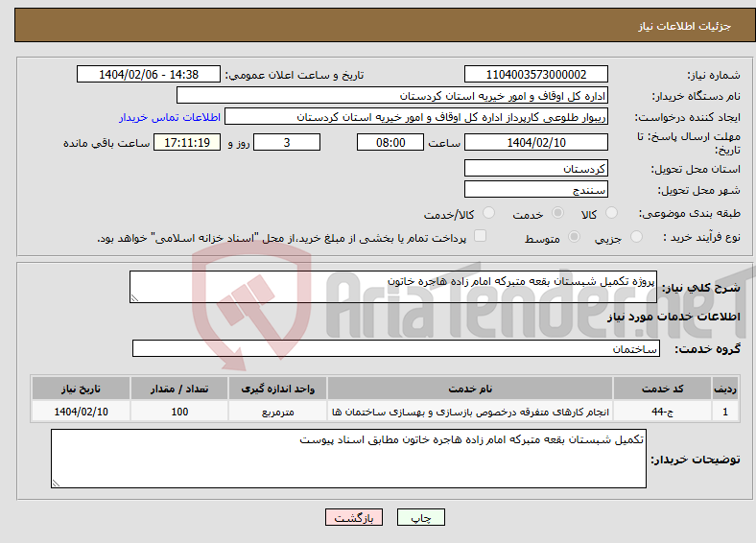Image resolution: width=756 pixels, height=543 pixels.
Task: Click the اطلاعات خدمات مورد نیاز heading
Action: tap(673, 317)
